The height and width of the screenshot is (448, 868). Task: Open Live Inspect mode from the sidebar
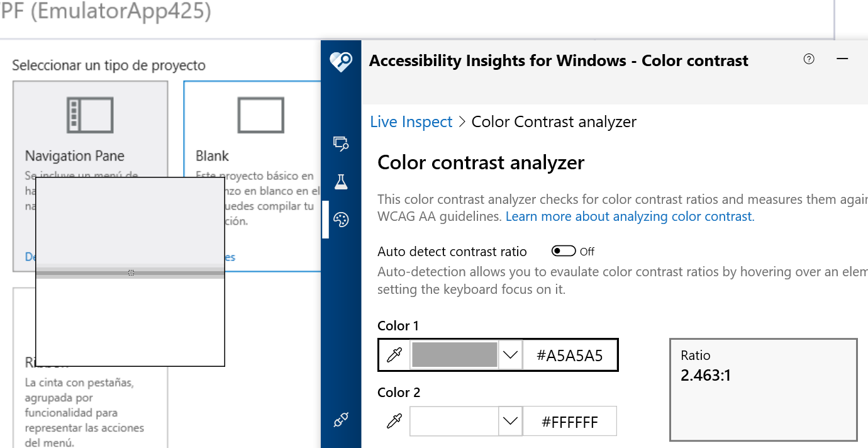tap(341, 143)
